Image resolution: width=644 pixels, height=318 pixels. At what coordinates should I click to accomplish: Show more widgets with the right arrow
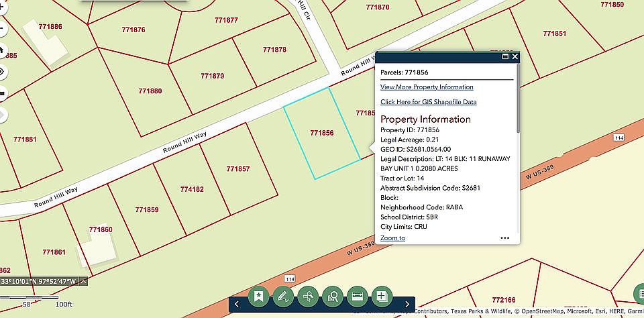(407, 304)
